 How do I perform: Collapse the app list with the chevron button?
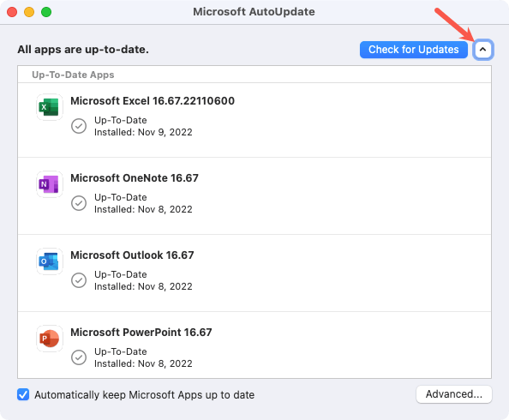[483, 50]
